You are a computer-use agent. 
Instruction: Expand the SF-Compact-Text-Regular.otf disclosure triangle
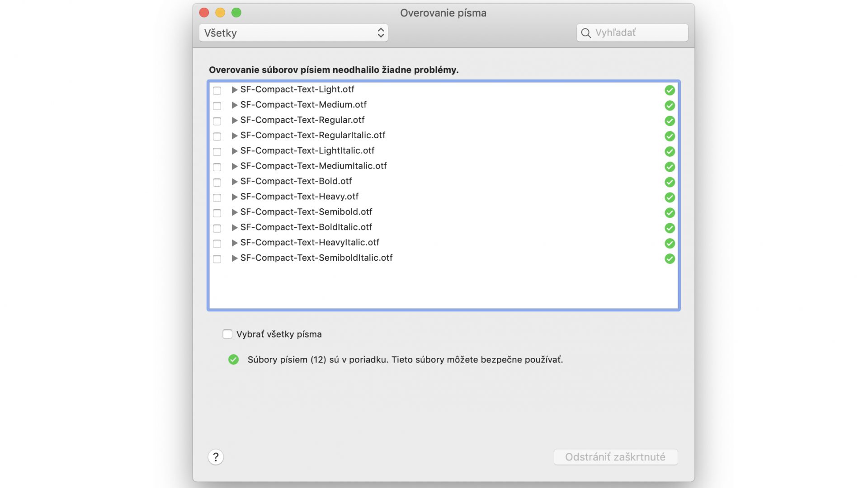point(234,121)
